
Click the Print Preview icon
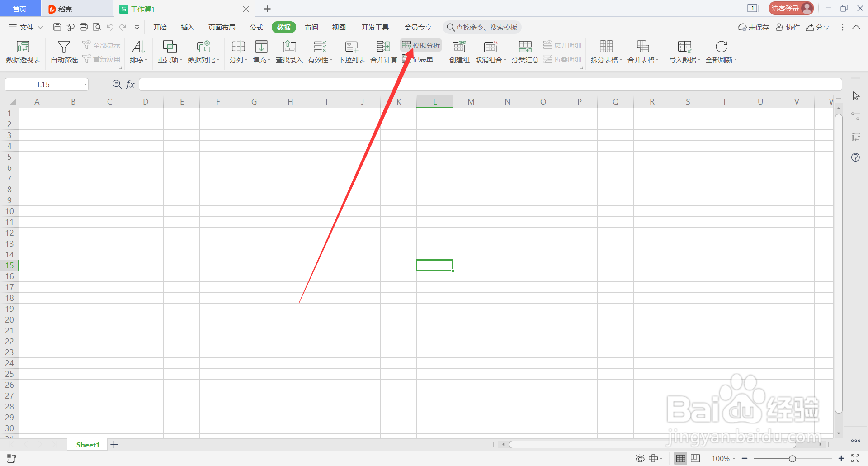(x=97, y=27)
